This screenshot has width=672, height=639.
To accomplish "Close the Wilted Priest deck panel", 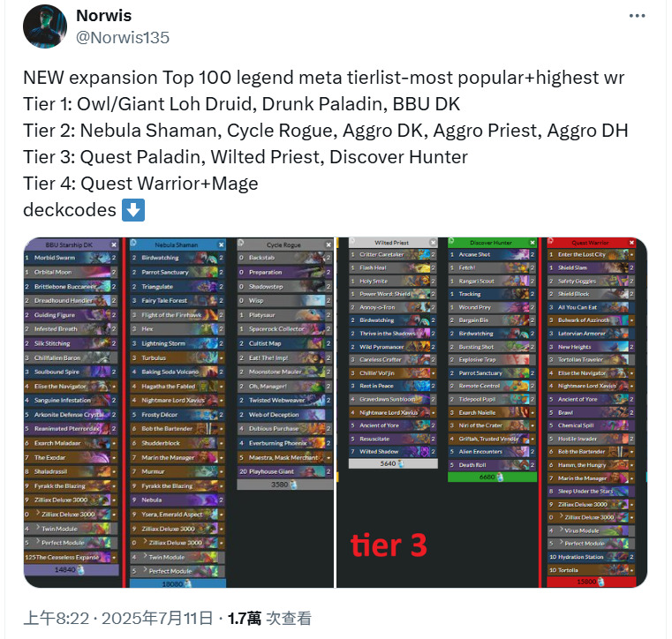I will [433, 243].
